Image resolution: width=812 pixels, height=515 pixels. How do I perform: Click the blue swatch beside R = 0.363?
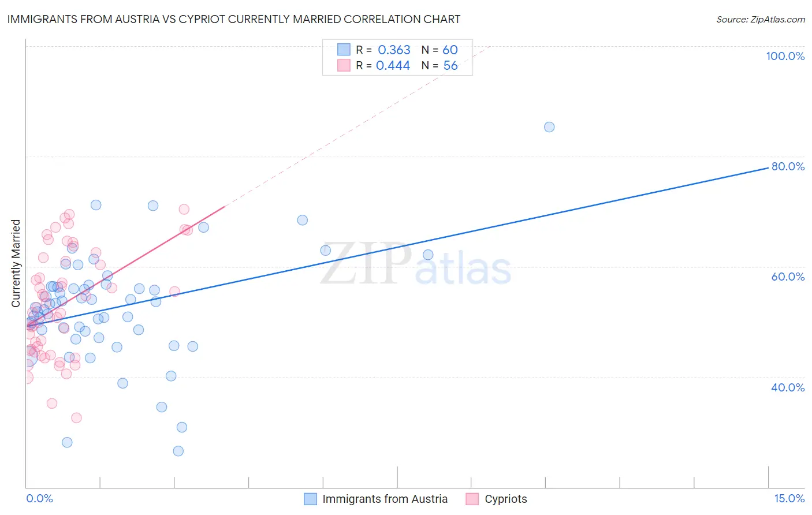[344, 50]
